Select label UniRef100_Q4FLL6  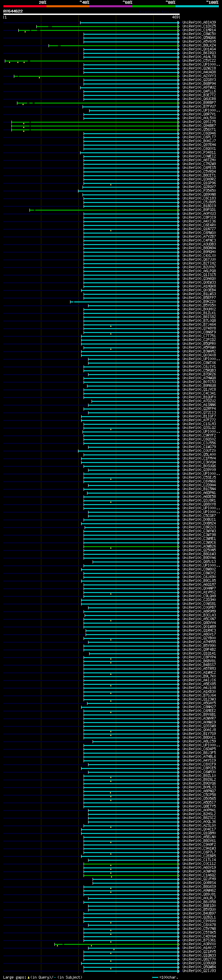pos(199,91)
